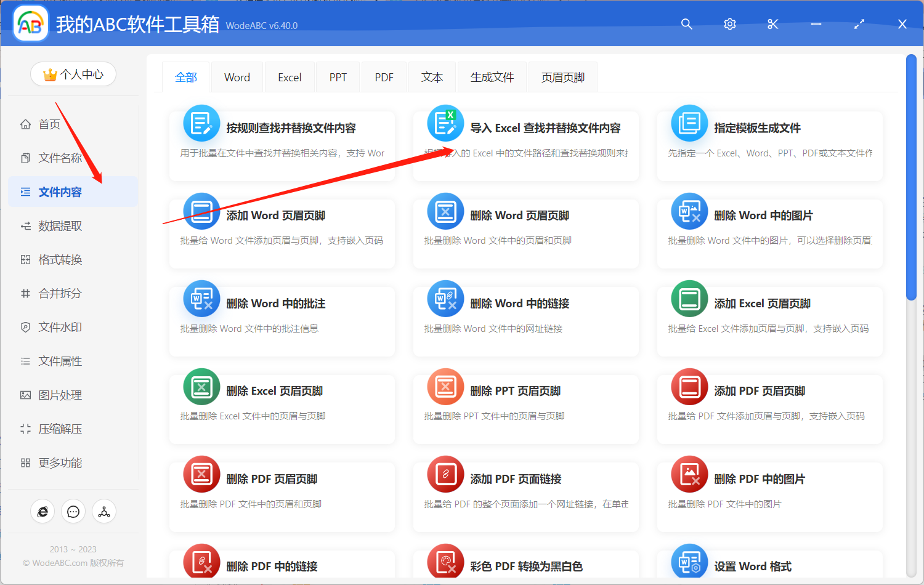Click the chat feedback bubble icon
The height and width of the screenshot is (585, 924).
point(73,511)
